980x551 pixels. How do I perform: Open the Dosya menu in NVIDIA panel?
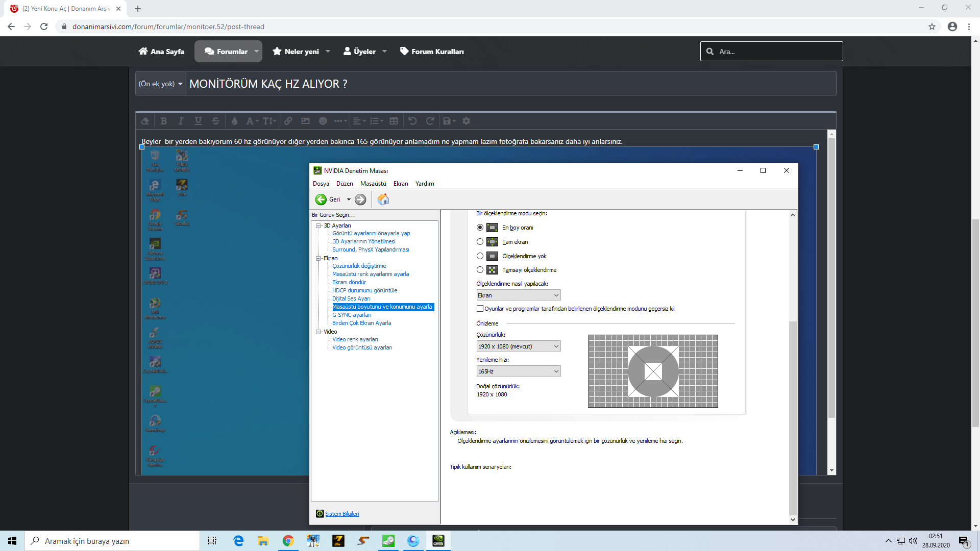pyautogui.click(x=321, y=184)
